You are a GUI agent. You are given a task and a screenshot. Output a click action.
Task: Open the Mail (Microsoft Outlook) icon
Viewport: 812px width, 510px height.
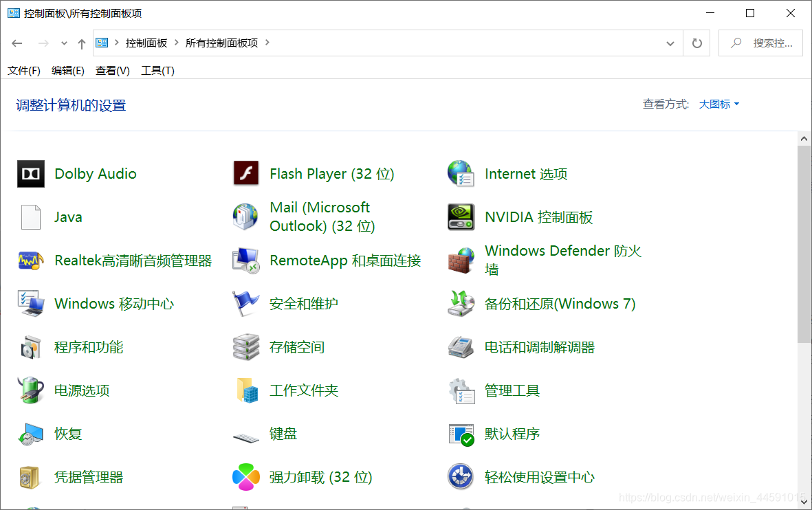245,217
